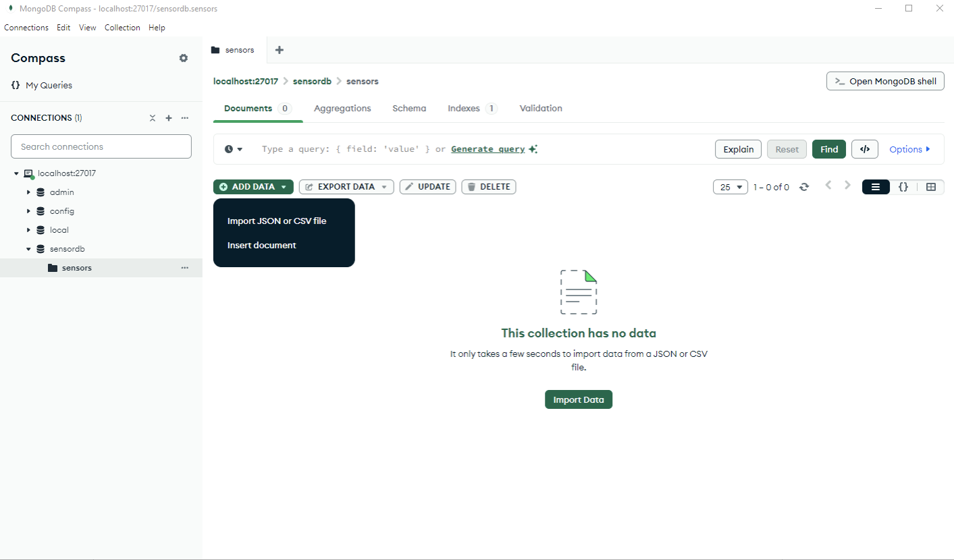
Task: Open the EXPORT DATA dropdown
Action: 346,187
